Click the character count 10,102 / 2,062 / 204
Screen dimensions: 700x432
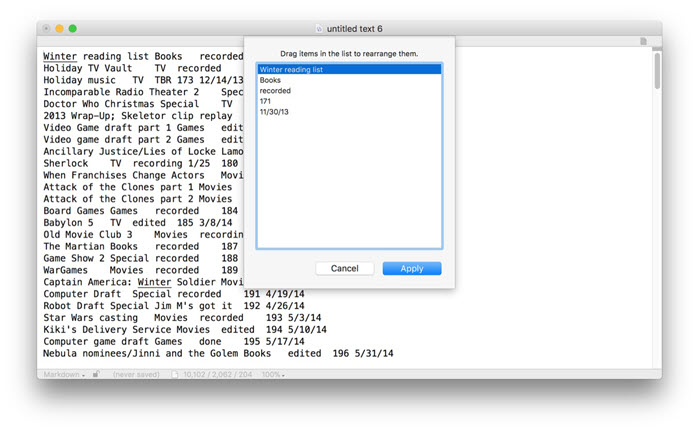tap(217, 374)
